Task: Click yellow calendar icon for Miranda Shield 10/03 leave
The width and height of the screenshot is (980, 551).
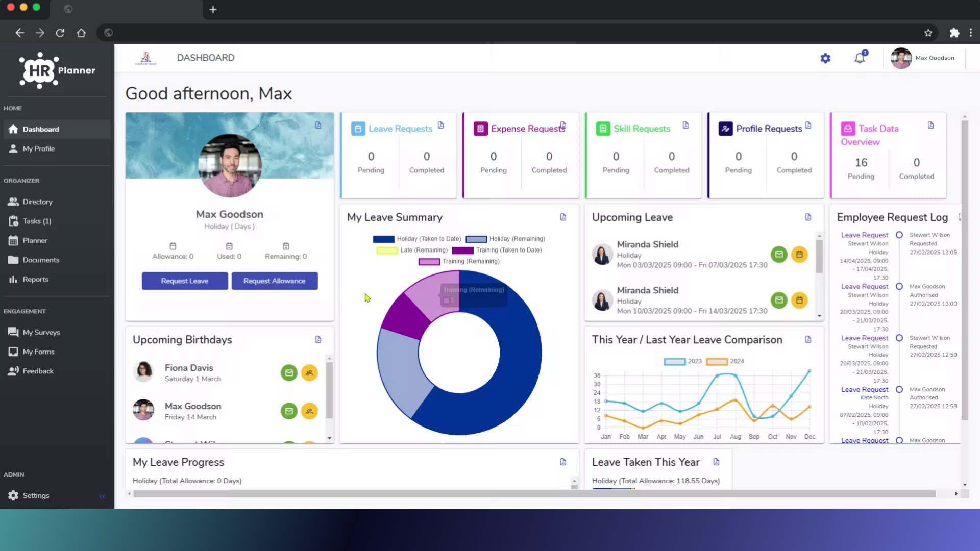Action: (799, 300)
